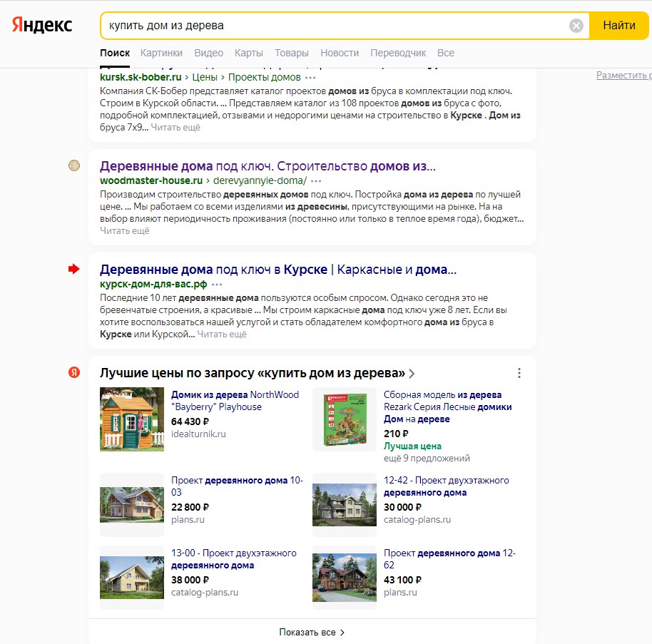Click the 38 000 ₽ price
The image size is (652, 644).
(x=190, y=580)
